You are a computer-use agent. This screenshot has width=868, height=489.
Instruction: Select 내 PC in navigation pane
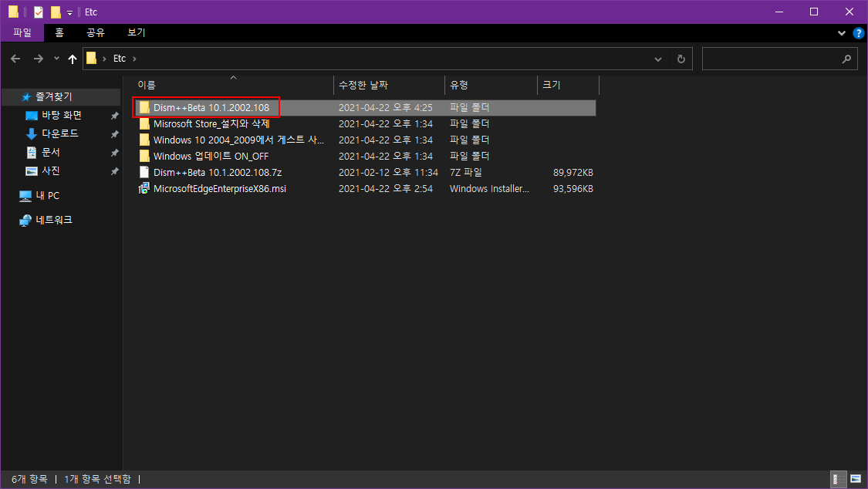47,195
